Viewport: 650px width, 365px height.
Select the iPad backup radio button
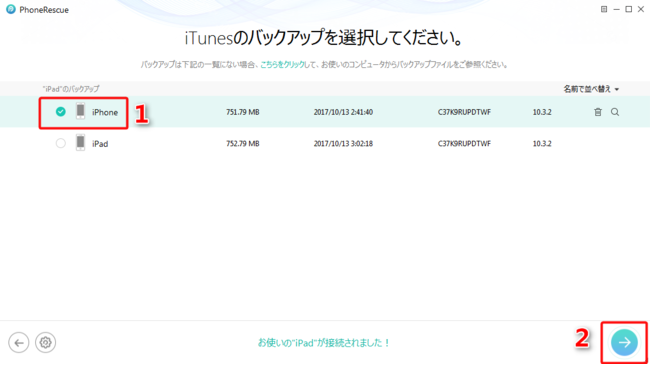pyautogui.click(x=61, y=143)
